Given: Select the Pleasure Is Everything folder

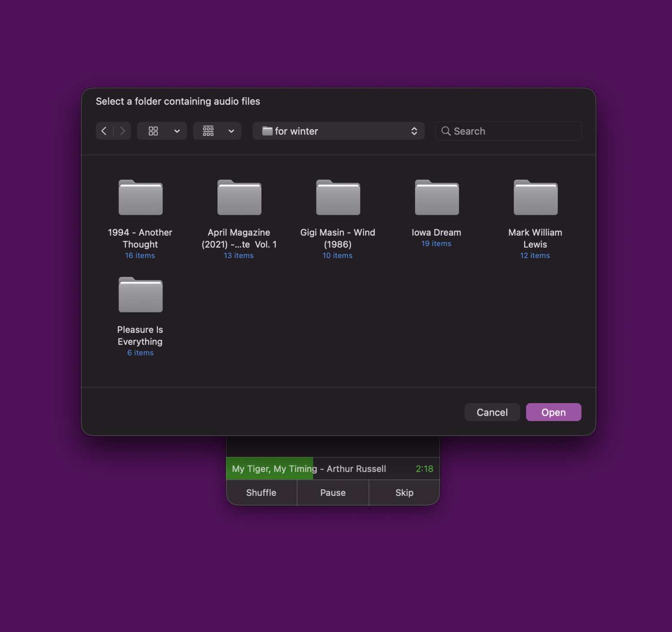Looking at the screenshot, I should coord(140,295).
